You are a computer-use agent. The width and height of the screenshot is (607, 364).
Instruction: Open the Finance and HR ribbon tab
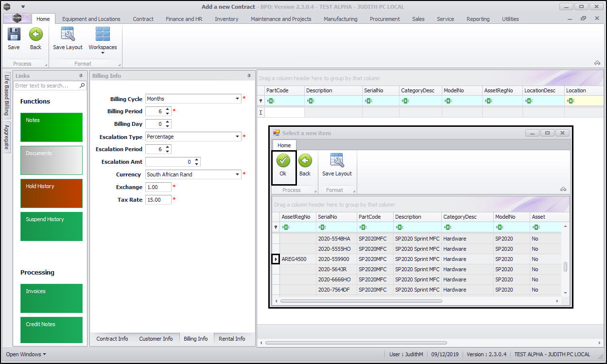tap(184, 19)
